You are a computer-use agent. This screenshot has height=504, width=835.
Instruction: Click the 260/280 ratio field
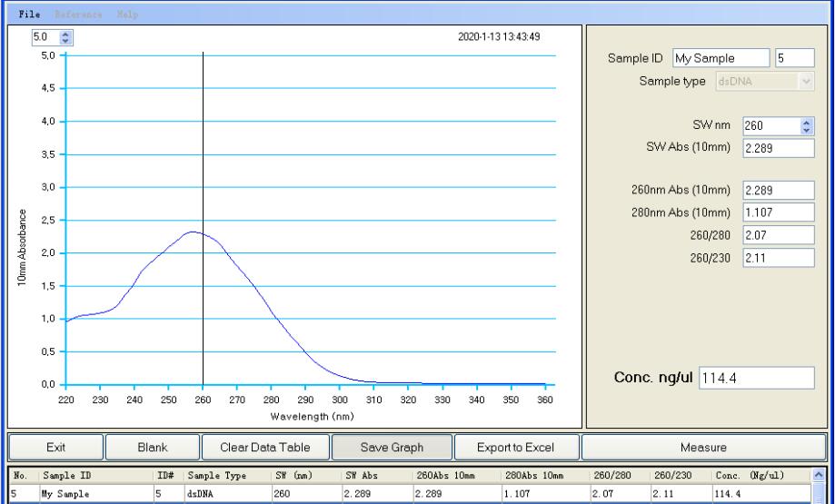click(x=779, y=235)
